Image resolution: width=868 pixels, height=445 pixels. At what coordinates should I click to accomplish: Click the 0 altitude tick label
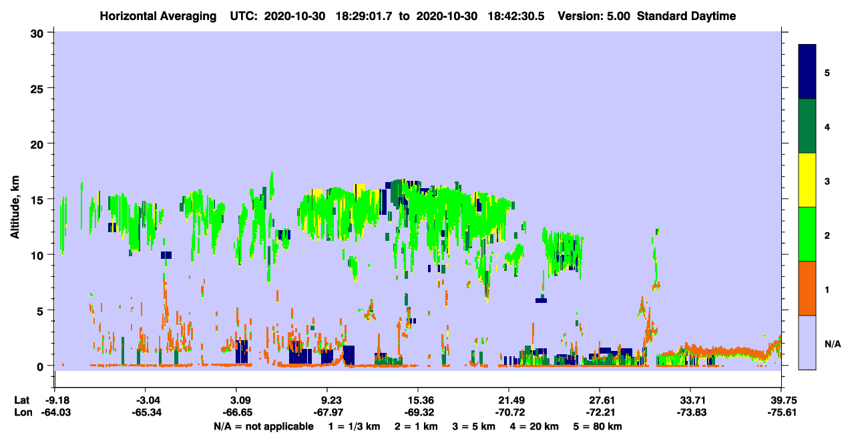pyautogui.click(x=41, y=366)
